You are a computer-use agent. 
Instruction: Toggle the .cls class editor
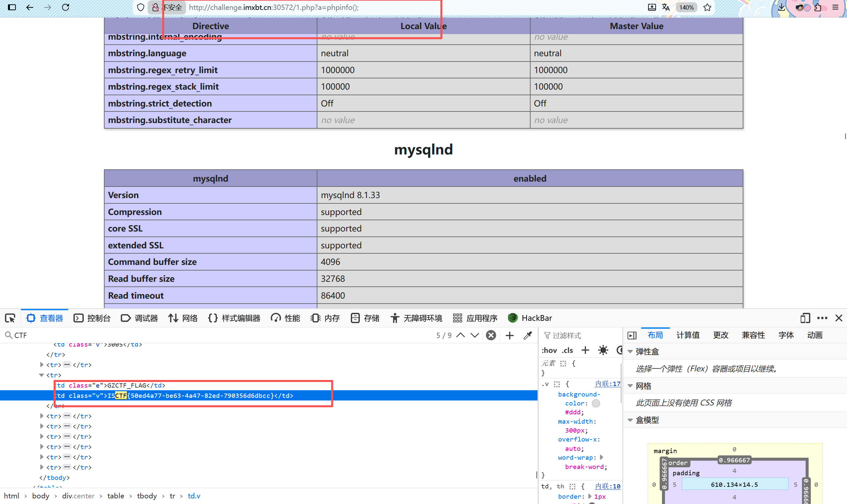pyautogui.click(x=567, y=350)
